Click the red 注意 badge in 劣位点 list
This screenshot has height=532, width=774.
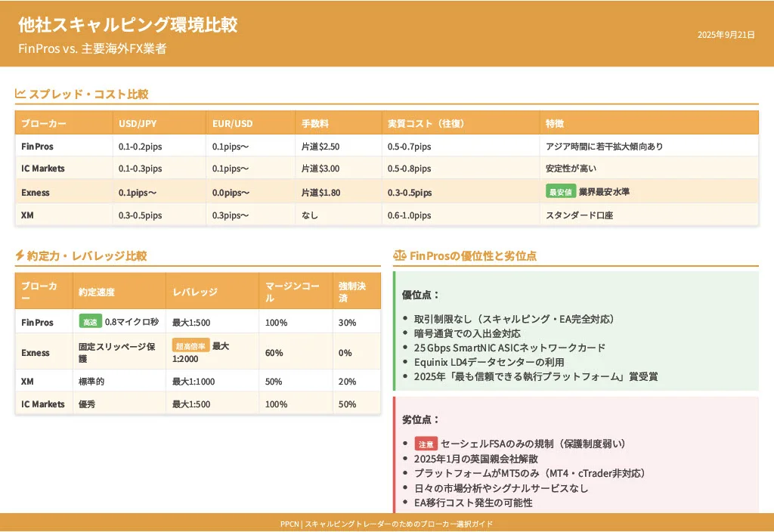click(426, 444)
